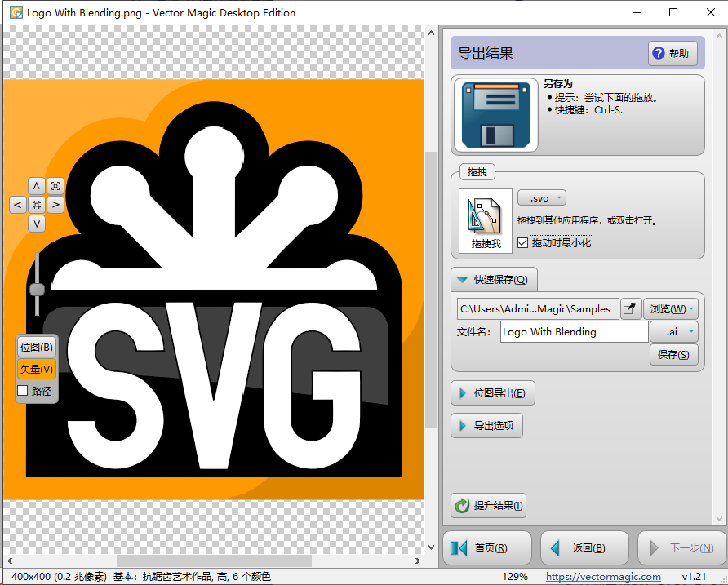Maximize the Vector Magic window

[673, 12]
